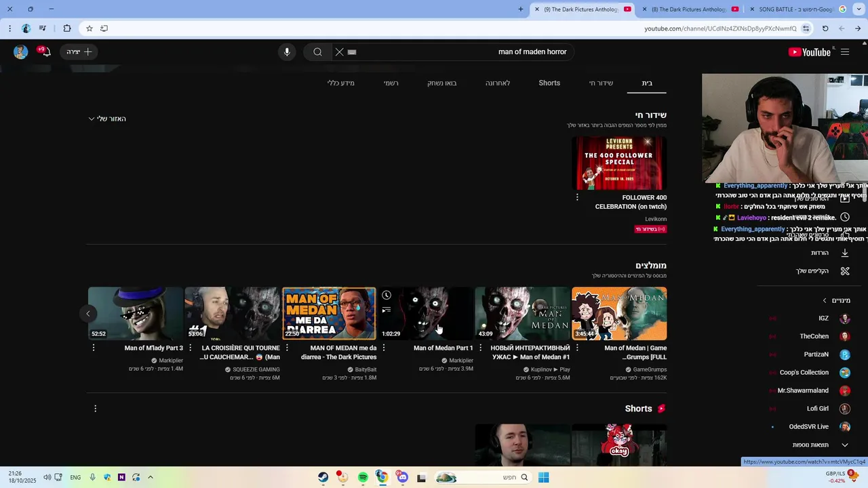This screenshot has width=868, height=488.
Task: Switch to the 'בית' home tab
Action: coord(648,83)
